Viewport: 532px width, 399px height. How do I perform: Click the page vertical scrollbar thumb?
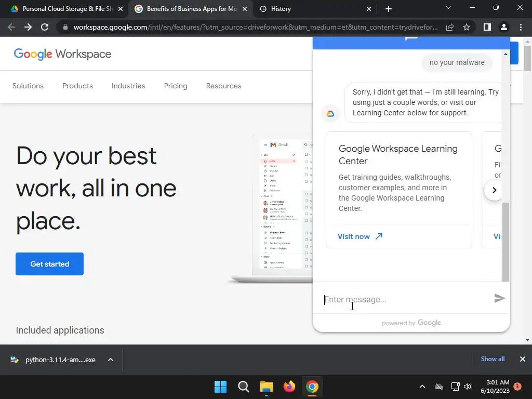[x=527, y=58]
